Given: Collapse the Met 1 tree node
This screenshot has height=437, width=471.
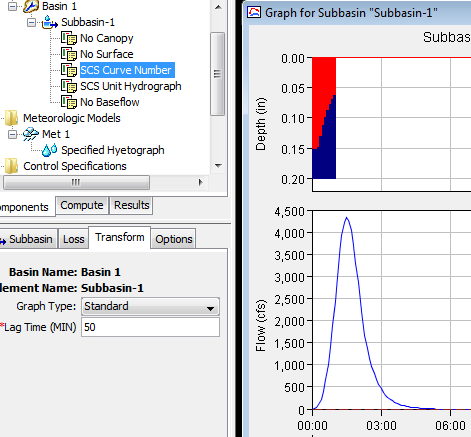Looking at the screenshot, I should 12,134.
